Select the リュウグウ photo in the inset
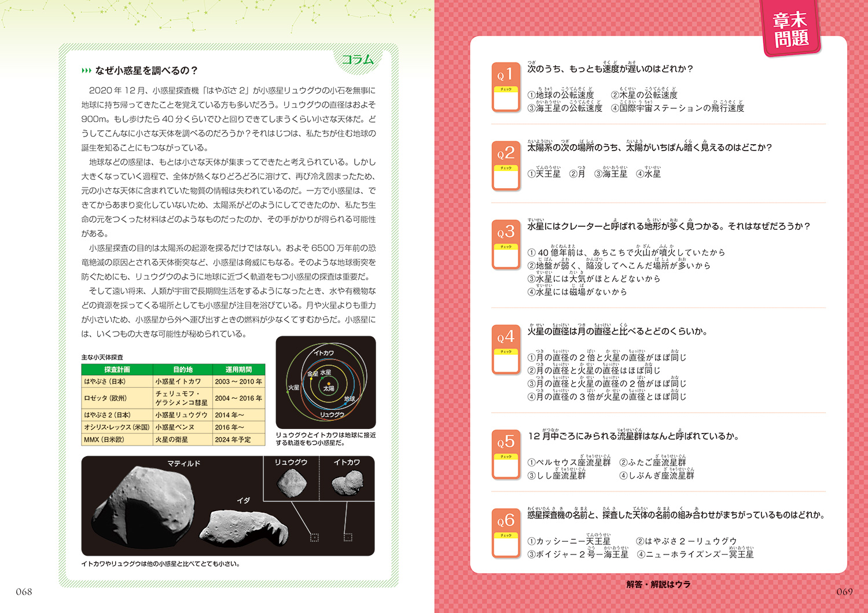This screenshot has height=613, width=868. (291, 483)
